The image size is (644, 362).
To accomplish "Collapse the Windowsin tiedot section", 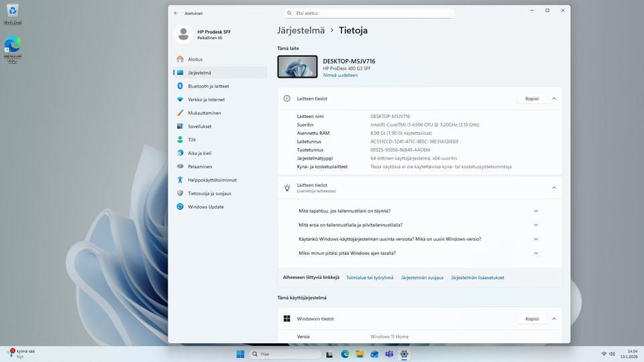I will pyautogui.click(x=553, y=319).
